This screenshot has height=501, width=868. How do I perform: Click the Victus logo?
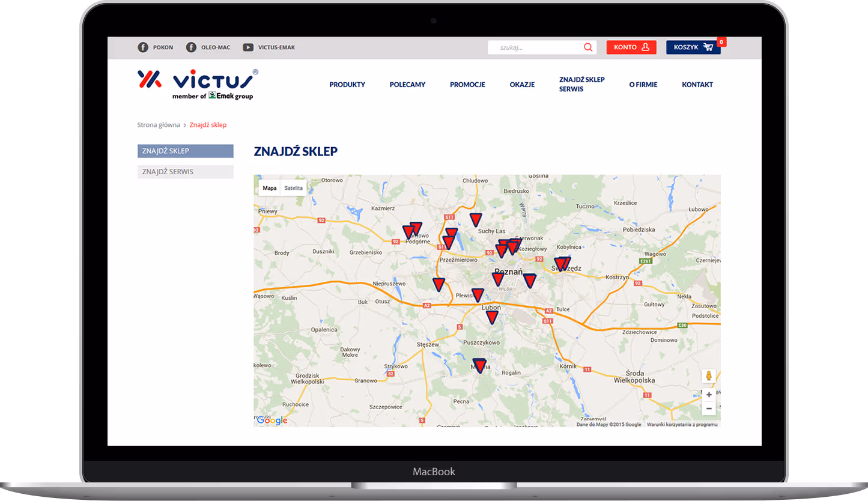(x=198, y=84)
